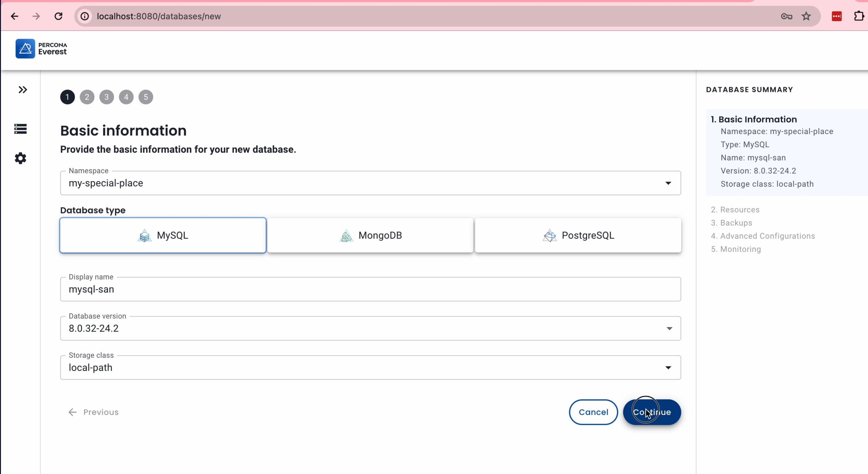The height and width of the screenshot is (474, 868).
Task: Click the Percona Everest logo
Action: [x=41, y=49]
